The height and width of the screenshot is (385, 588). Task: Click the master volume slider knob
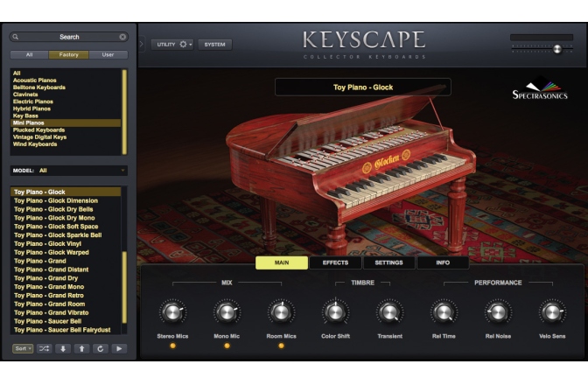point(557,49)
